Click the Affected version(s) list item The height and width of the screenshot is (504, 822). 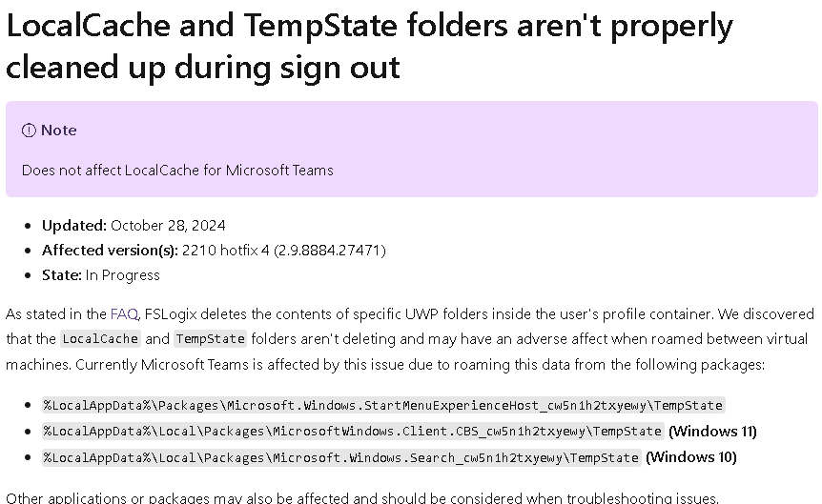pos(214,251)
